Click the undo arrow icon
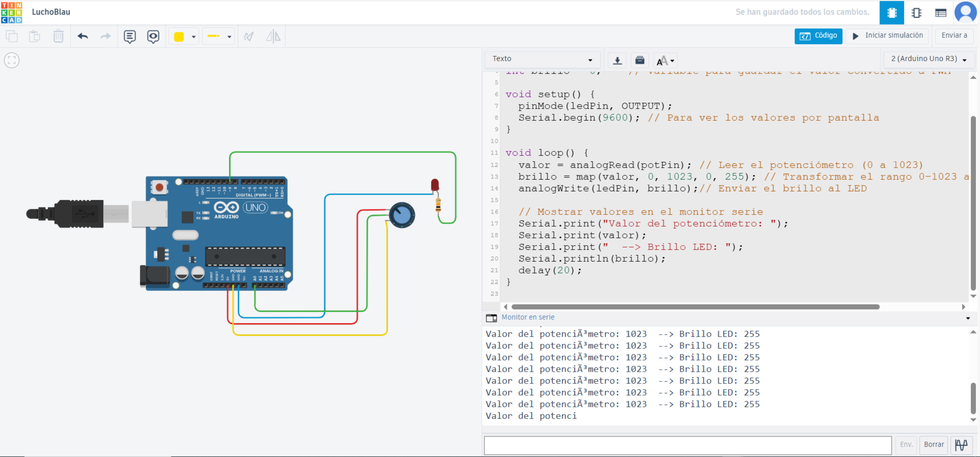This screenshot has width=980, height=457. (x=82, y=36)
